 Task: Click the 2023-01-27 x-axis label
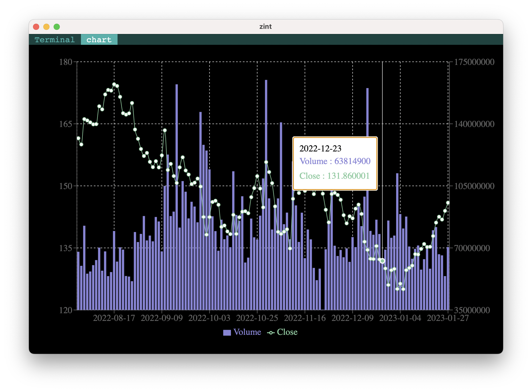[x=448, y=318]
